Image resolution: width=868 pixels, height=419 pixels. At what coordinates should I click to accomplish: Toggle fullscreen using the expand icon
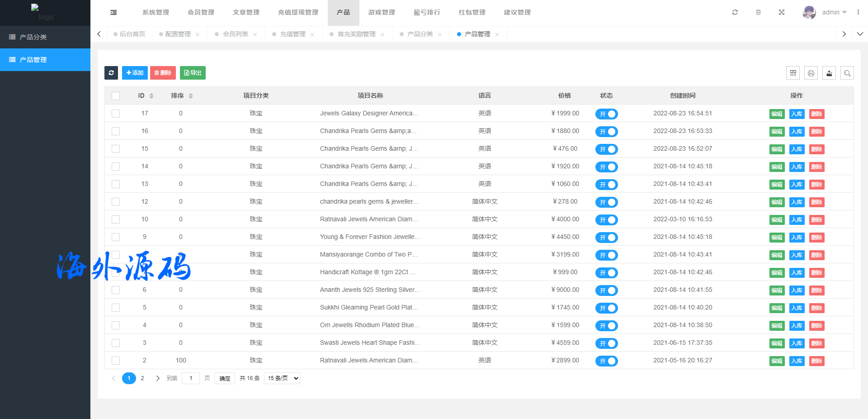[x=782, y=13]
